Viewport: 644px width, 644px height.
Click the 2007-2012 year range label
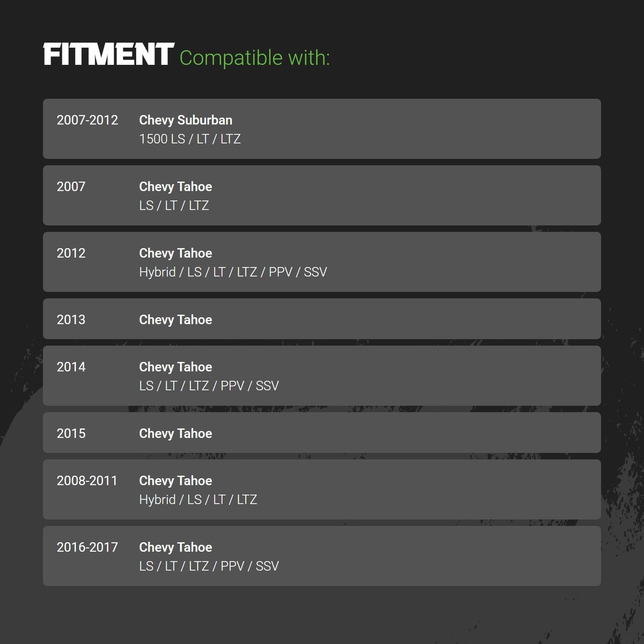87,120
